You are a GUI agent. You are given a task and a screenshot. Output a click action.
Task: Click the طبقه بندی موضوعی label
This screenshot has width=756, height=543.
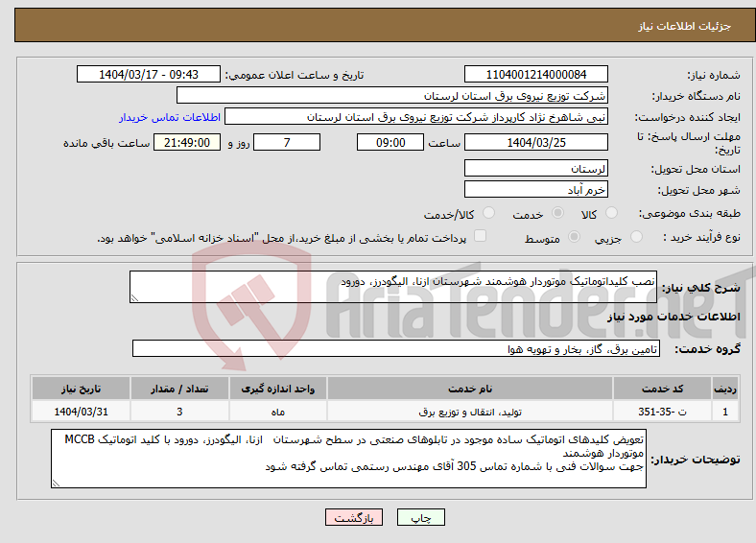pyautogui.click(x=690, y=213)
